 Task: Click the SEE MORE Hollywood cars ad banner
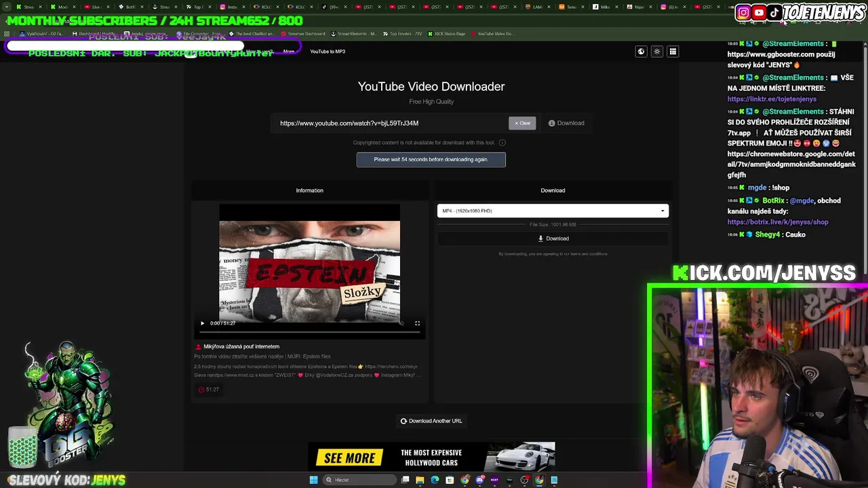click(x=431, y=457)
